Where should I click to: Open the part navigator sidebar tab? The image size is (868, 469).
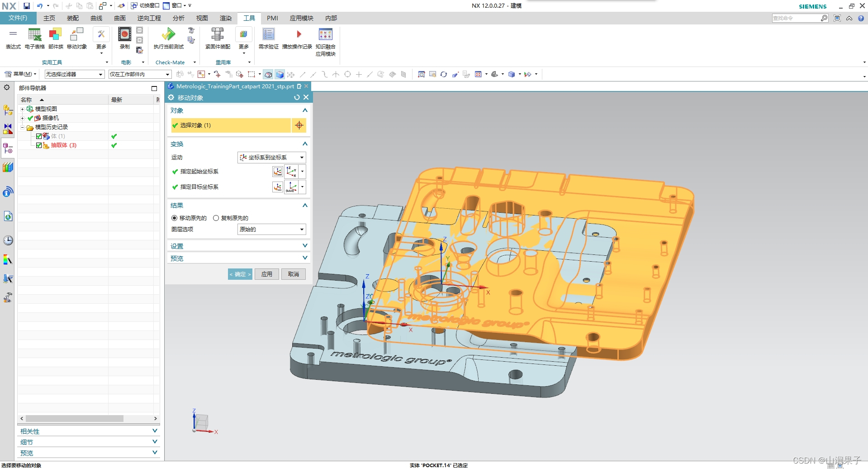click(8, 148)
